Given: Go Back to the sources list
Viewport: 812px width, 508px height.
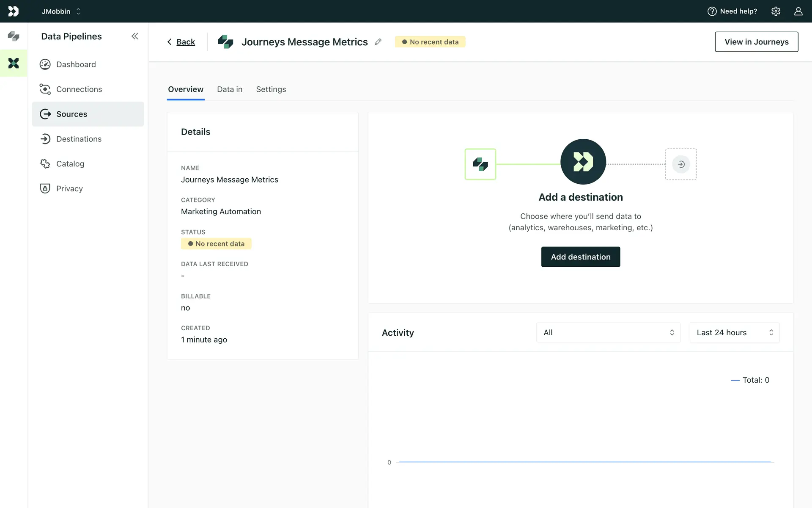Looking at the screenshot, I should coord(181,42).
